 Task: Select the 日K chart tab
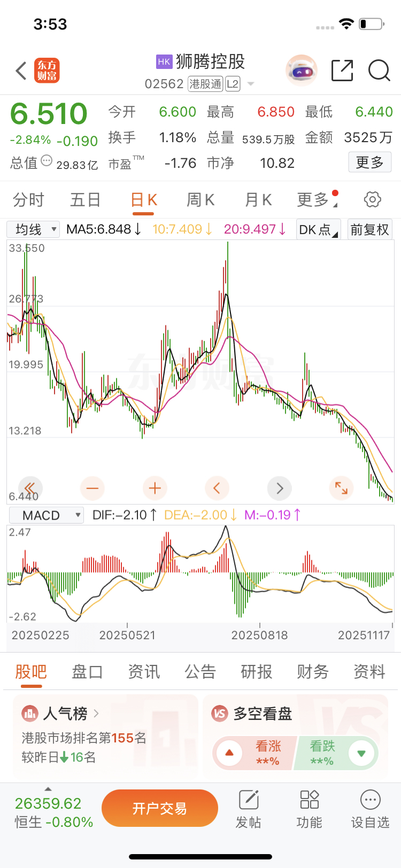point(144,200)
